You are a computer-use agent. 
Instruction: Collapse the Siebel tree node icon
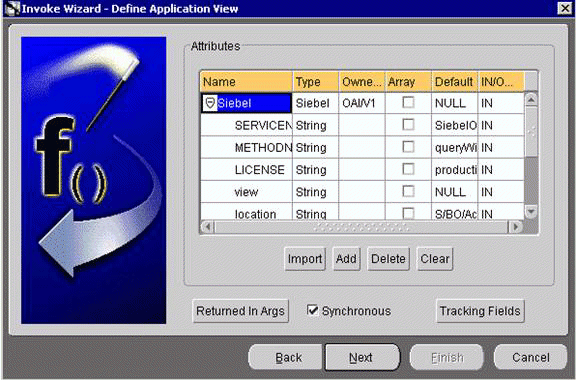coord(210,103)
